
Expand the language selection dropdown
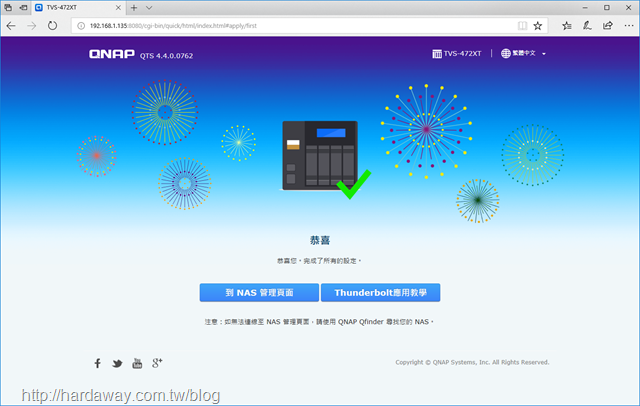pyautogui.click(x=544, y=53)
